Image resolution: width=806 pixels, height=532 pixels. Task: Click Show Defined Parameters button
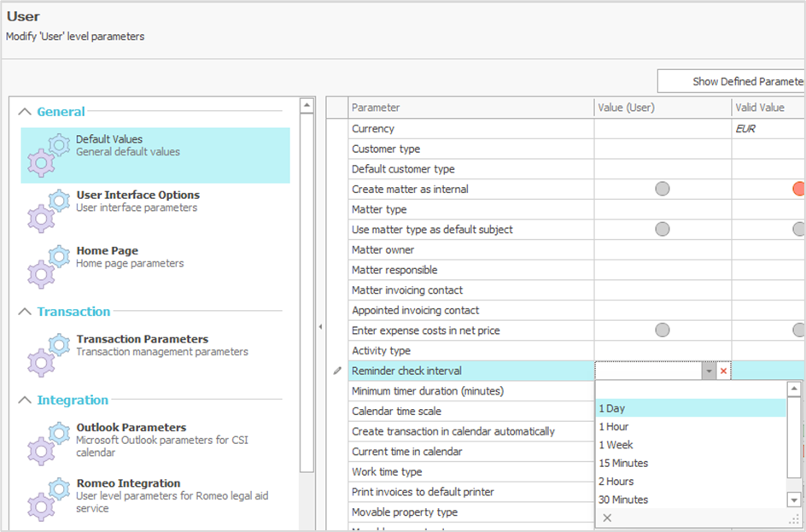tap(731, 81)
